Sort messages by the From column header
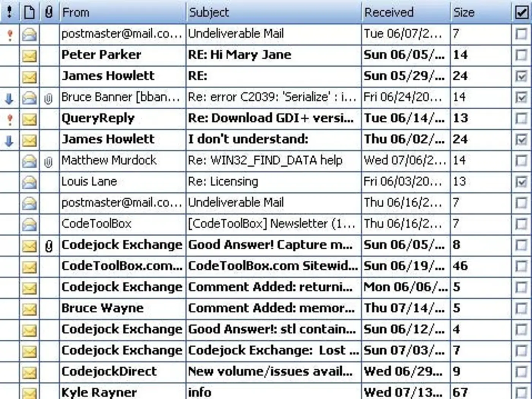This screenshot has height=399, width=532. pos(122,12)
